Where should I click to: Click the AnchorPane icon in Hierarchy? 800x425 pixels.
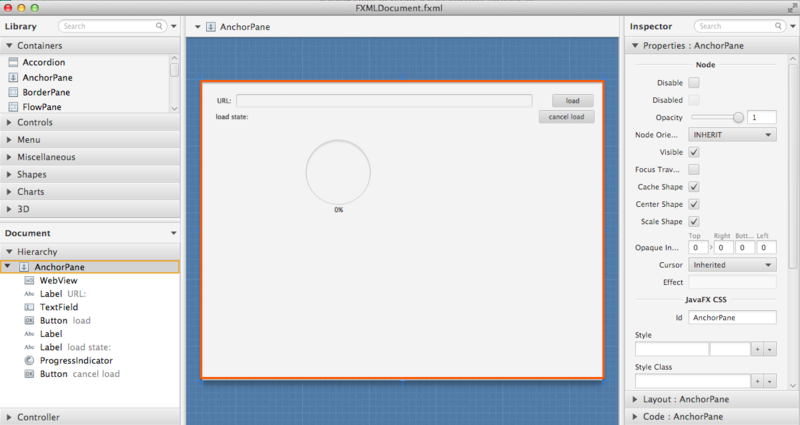tap(24, 267)
